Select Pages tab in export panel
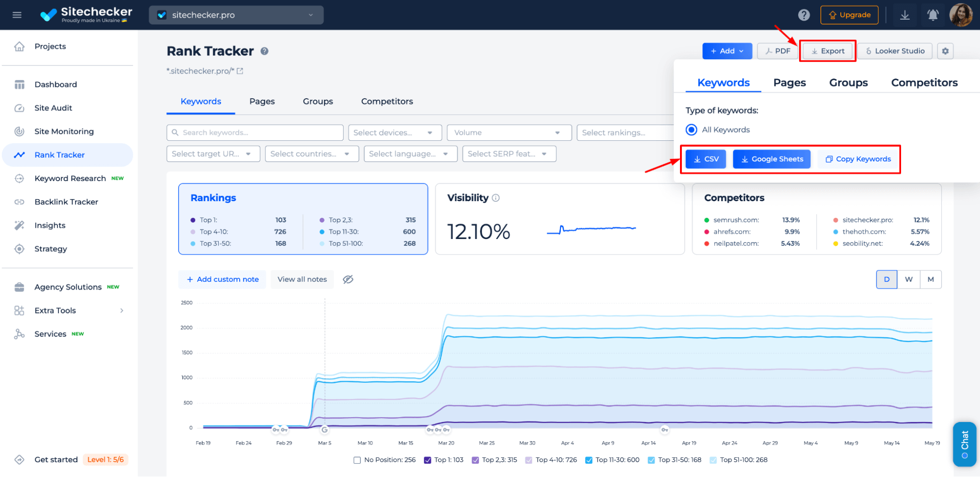 coord(789,82)
